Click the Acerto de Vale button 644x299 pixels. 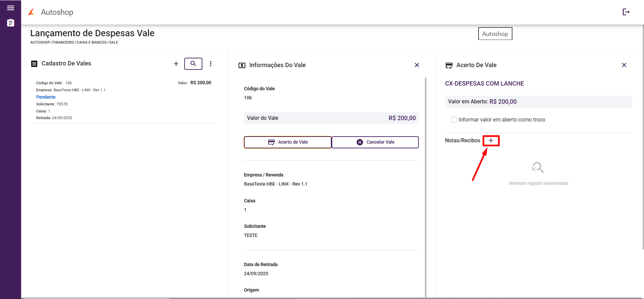tap(288, 142)
